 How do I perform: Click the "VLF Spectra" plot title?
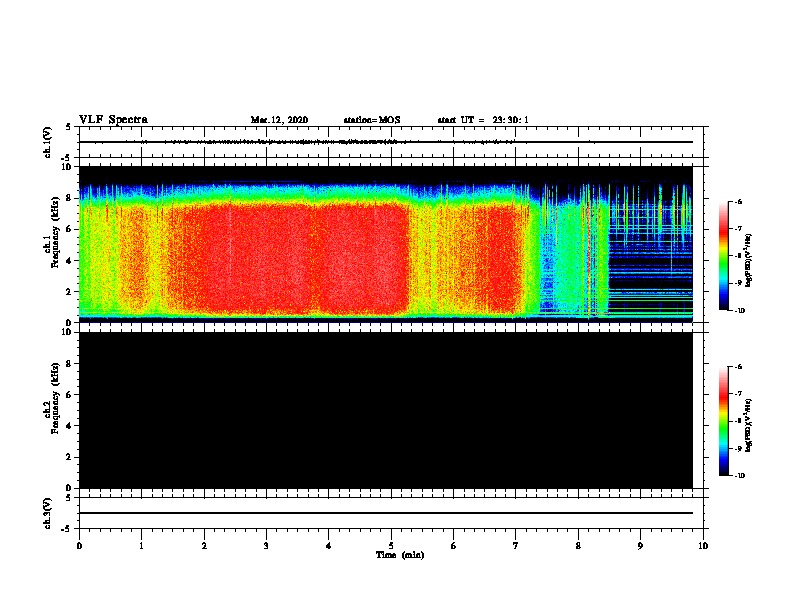click(113, 120)
